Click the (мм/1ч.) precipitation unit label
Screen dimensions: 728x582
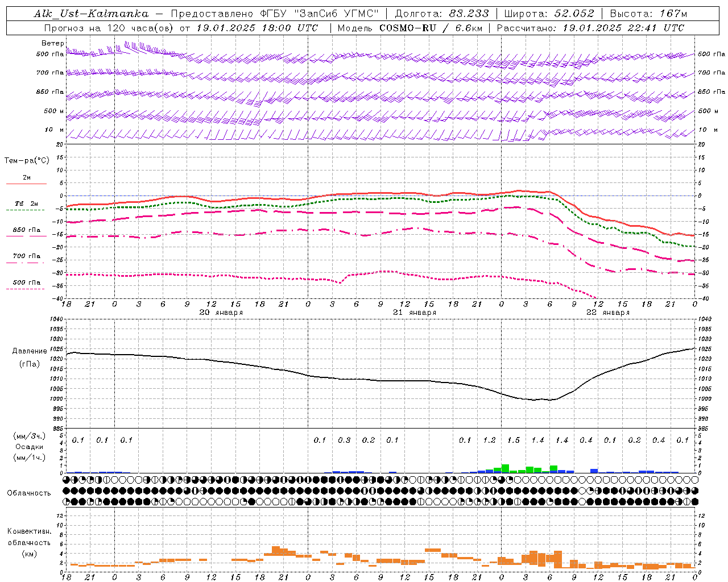[30, 458]
